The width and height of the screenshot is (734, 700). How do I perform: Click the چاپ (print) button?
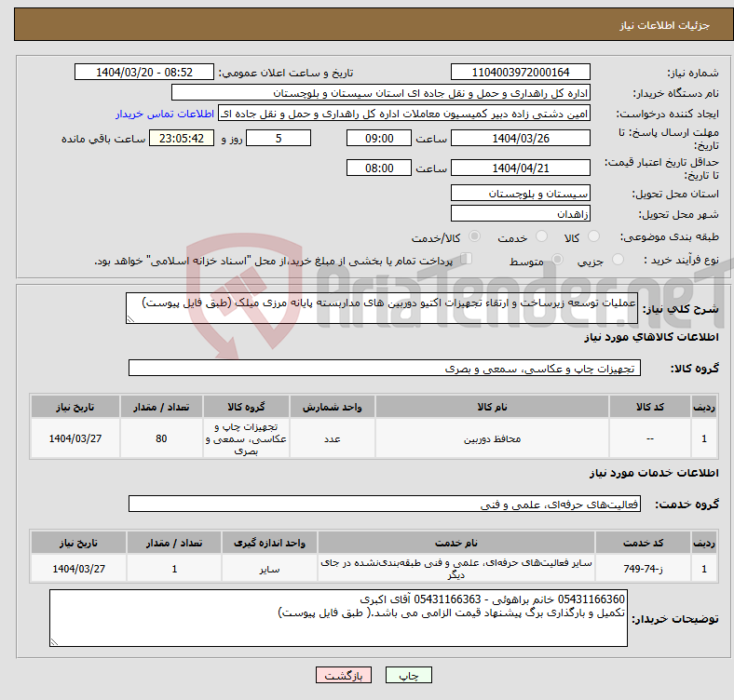click(408, 675)
